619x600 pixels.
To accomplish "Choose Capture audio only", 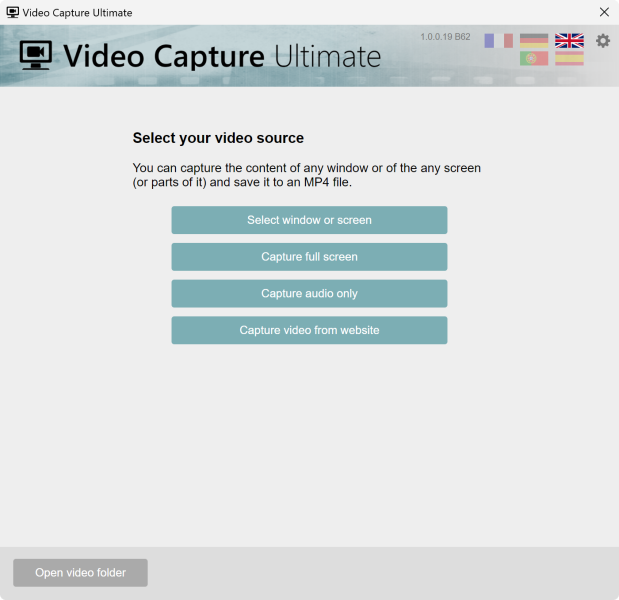I will click(309, 294).
